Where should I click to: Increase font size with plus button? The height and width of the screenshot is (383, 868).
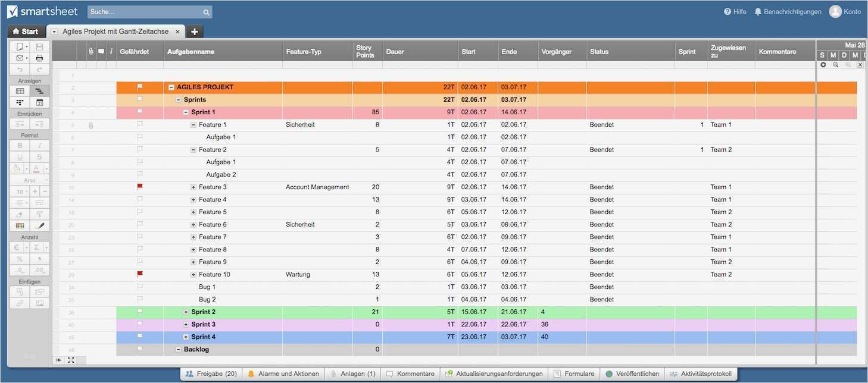(35, 191)
